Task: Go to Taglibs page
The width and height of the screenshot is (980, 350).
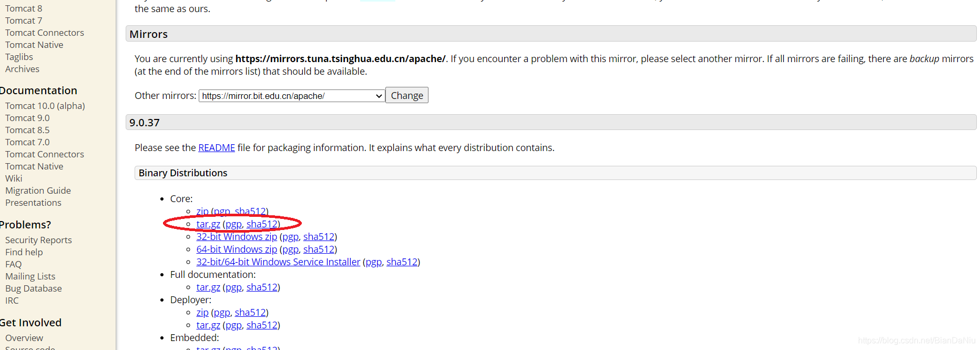Action: pyautogui.click(x=19, y=57)
